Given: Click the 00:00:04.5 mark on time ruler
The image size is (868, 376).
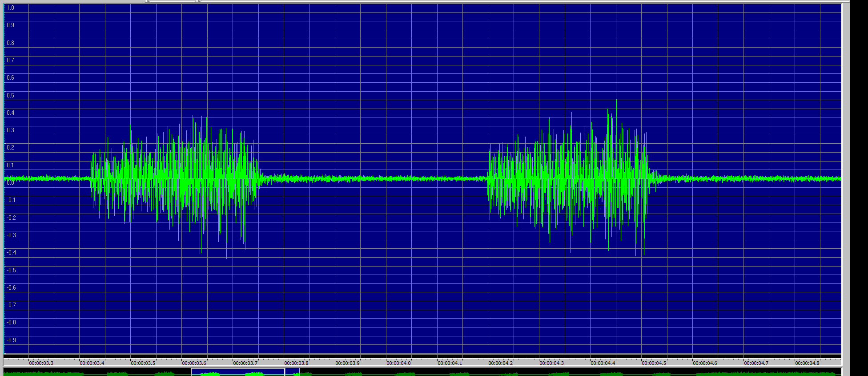Looking at the screenshot, I should point(654,363).
